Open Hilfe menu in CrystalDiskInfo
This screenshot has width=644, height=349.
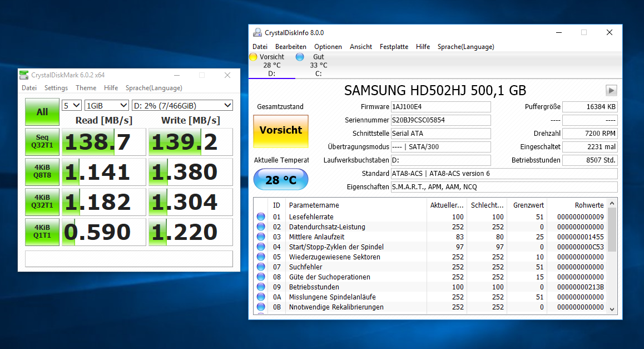423,47
